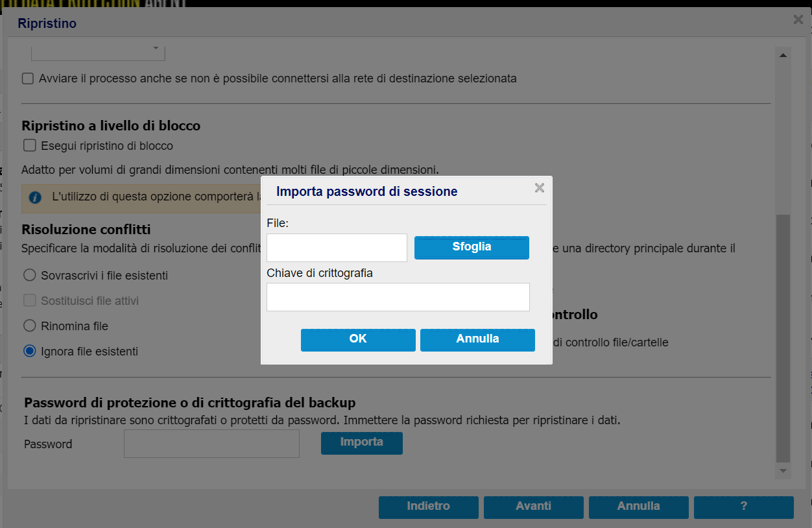Screen dimensions: 812x528
Task: Choose the Rinomina file radio button
Action: pyautogui.click(x=29, y=326)
